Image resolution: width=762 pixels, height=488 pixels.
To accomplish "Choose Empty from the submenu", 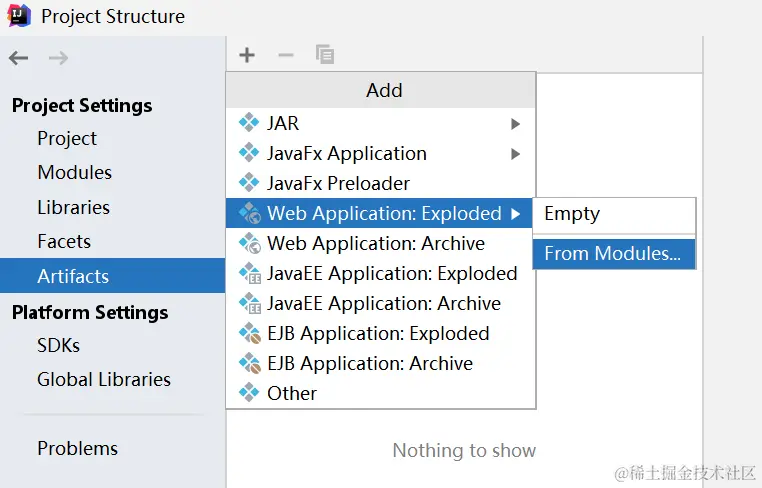I will point(614,214).
